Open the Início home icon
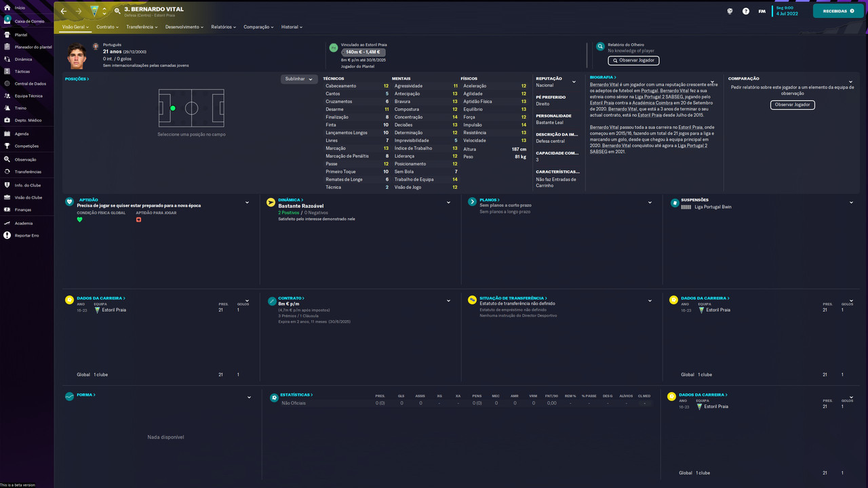The height and width of the screenshot is (488, 868). coord(7,7)
